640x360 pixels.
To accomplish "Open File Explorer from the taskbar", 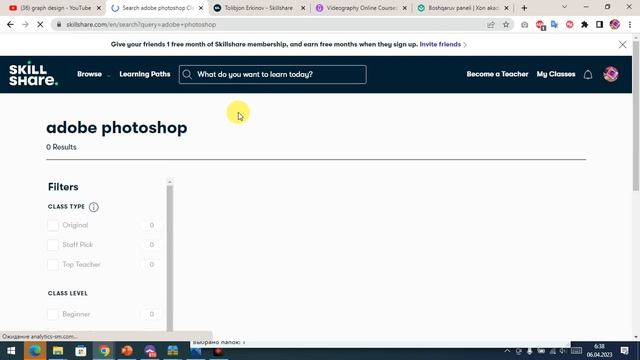I will coord(58,351).
